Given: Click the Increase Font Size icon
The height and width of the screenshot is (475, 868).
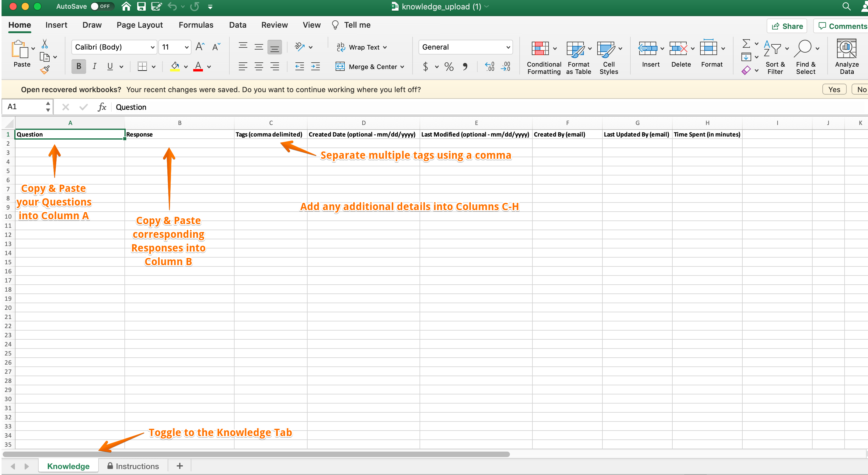Looking at the screenshot, I should click(x=200, y=47).
